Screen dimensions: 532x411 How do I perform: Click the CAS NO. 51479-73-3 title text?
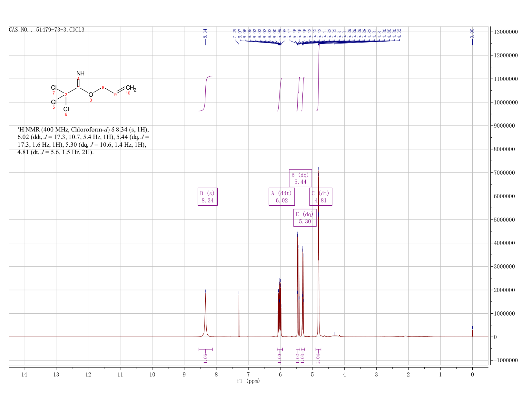[x=46, y=30]
